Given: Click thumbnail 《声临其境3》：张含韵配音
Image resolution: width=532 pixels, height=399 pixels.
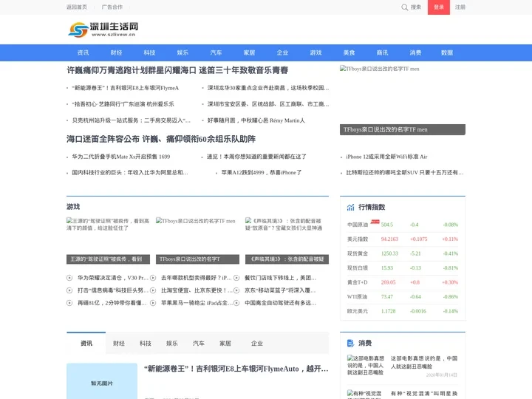Looking at the screenshot, I should [x=287, y=241].
